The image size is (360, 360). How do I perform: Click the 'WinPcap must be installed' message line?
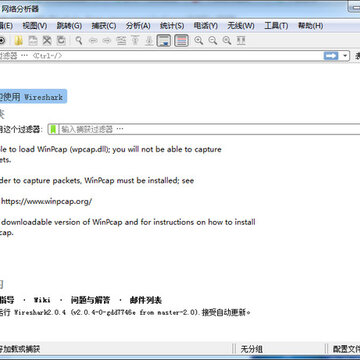[x=97, y=181]
